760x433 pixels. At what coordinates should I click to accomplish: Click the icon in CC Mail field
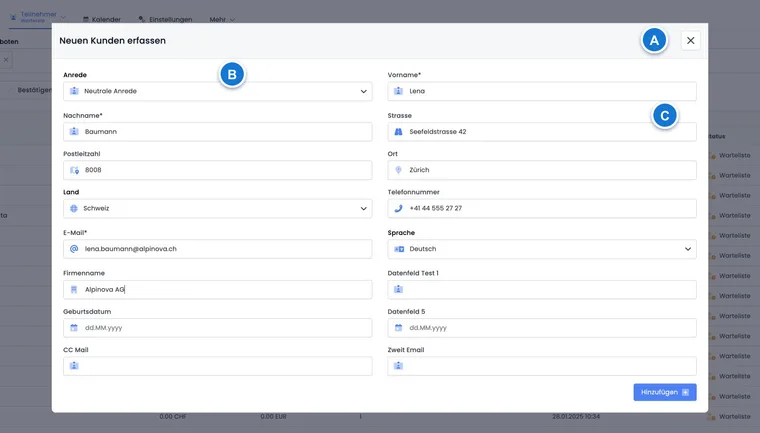[x=74, y=366]
